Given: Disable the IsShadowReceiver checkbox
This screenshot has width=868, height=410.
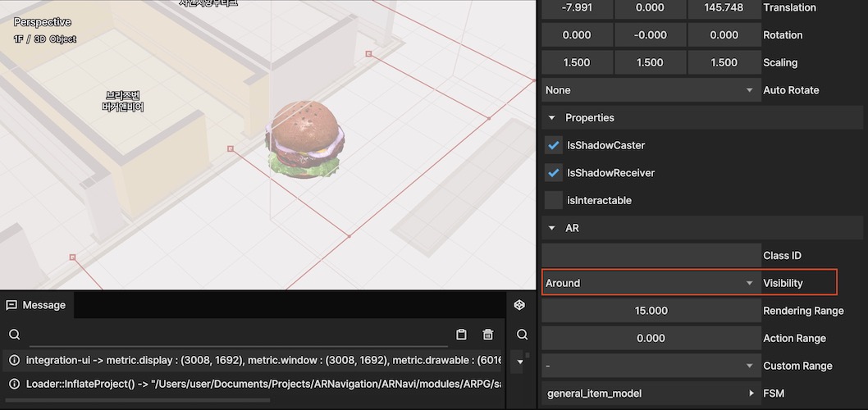Looking at the screenshot, I should (x=554, y=173).
